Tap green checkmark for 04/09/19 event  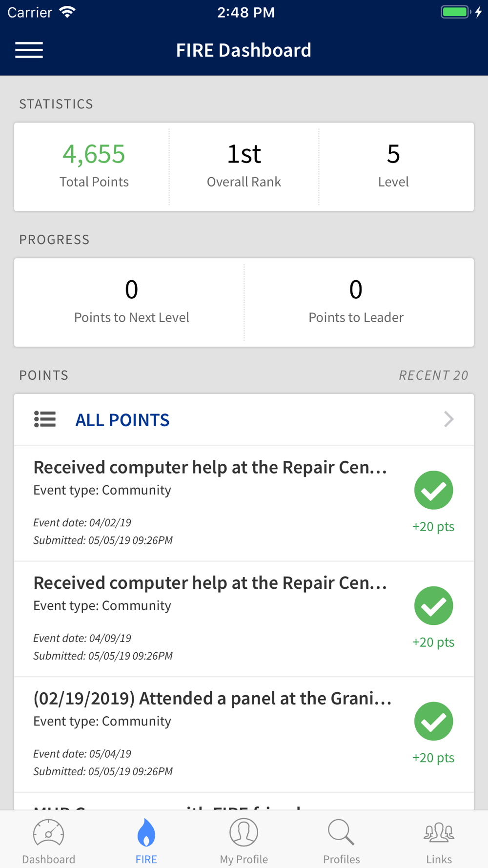[x=433, y=606]
